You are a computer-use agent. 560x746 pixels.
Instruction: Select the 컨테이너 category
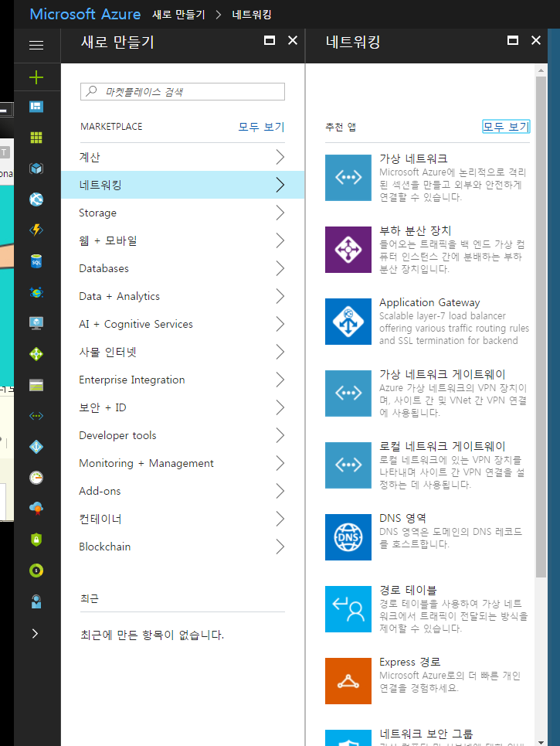click(182, 519)
